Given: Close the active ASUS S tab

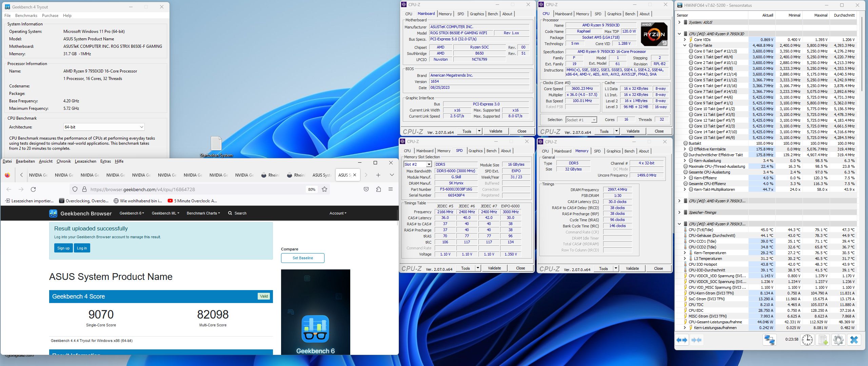Looking at the screenshot, I should (x=355, y=175).
